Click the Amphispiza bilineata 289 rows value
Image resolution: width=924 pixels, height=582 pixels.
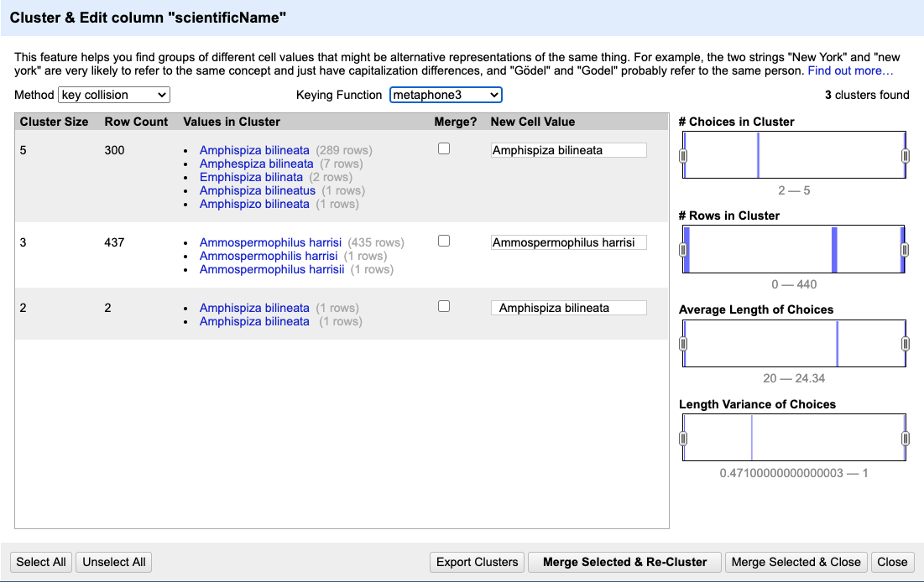click(x=253, y=150)
